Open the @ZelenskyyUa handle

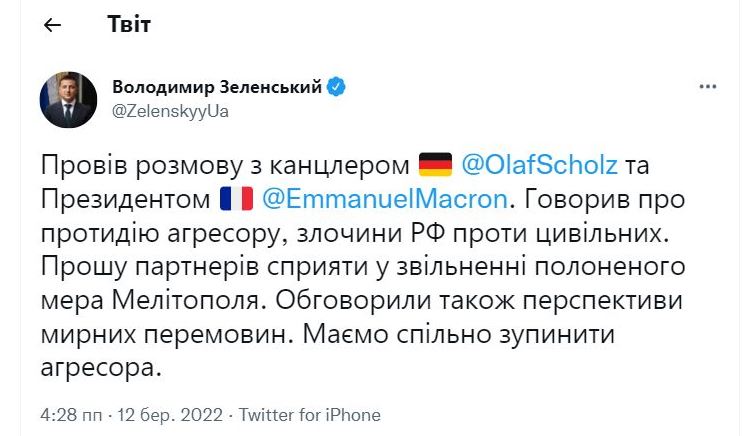[170, 111]
